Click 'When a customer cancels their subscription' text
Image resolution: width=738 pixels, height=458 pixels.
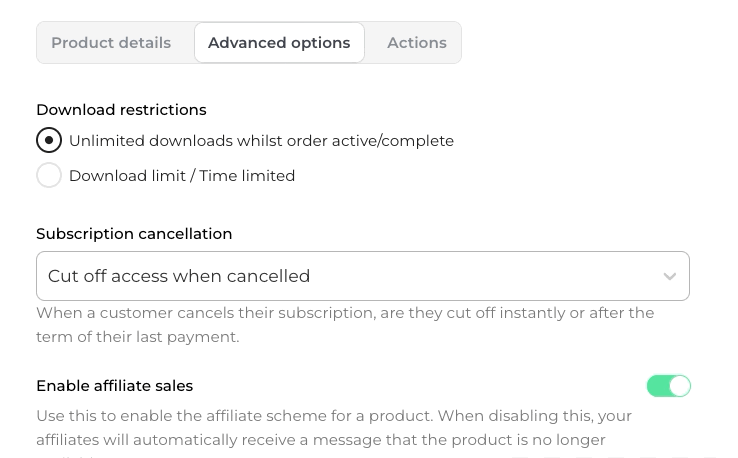click(x=205, y=313)
